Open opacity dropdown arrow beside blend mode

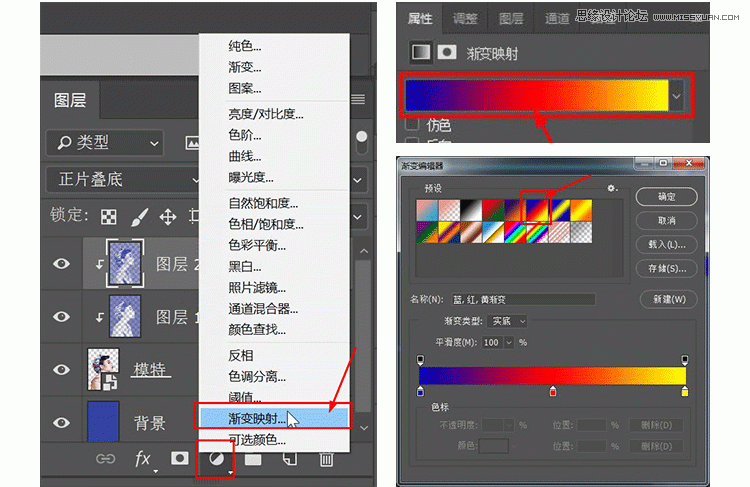pyautogui.click(x=358, y=180)
